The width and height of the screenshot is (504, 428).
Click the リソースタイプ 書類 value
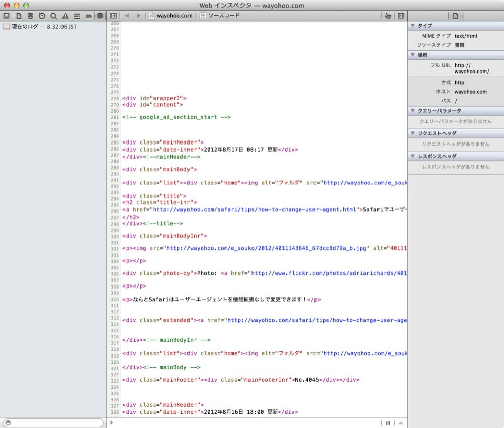tap(459, 45)
